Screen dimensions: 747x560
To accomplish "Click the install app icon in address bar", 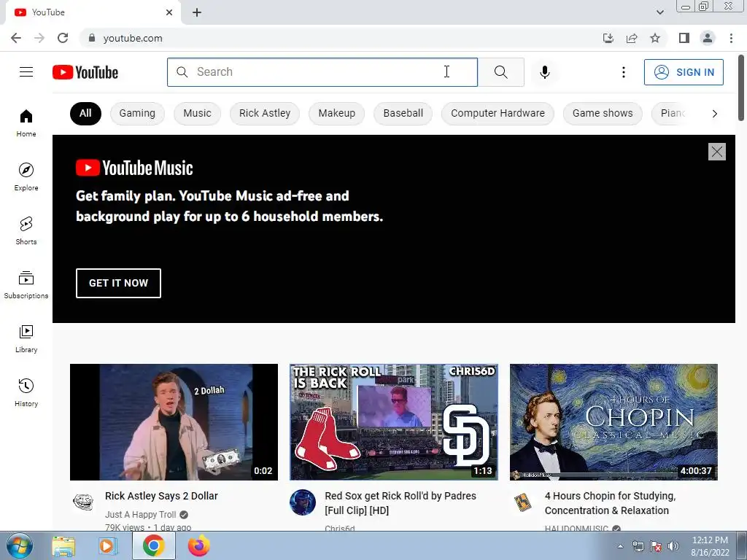I will (x=608, y=38).
